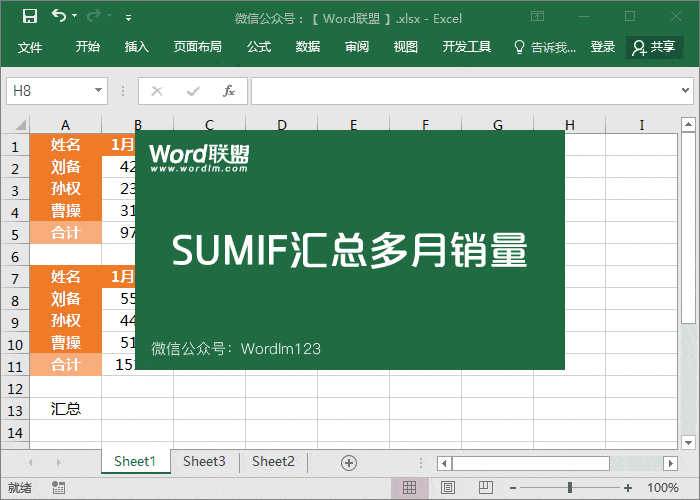
Task: Select column H header
Action: pyautogui.click(x=570, y=125)
